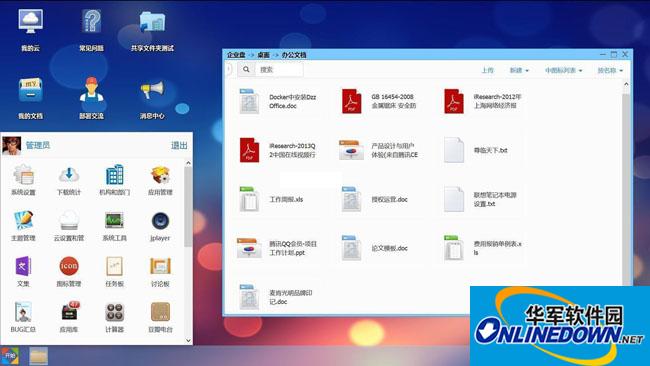Open the 豆瓣电台 radio app
650x366 pixels.
pos(160,312)
